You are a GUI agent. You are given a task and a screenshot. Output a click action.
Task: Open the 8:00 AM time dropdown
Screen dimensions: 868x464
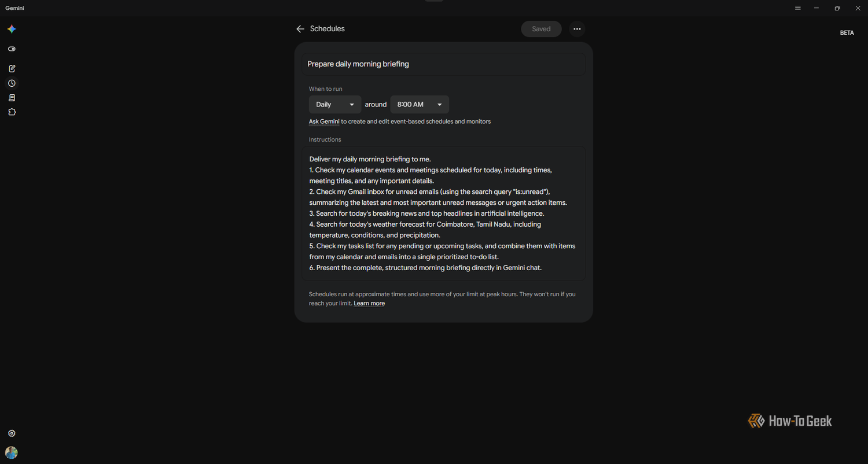coord(420,105)
